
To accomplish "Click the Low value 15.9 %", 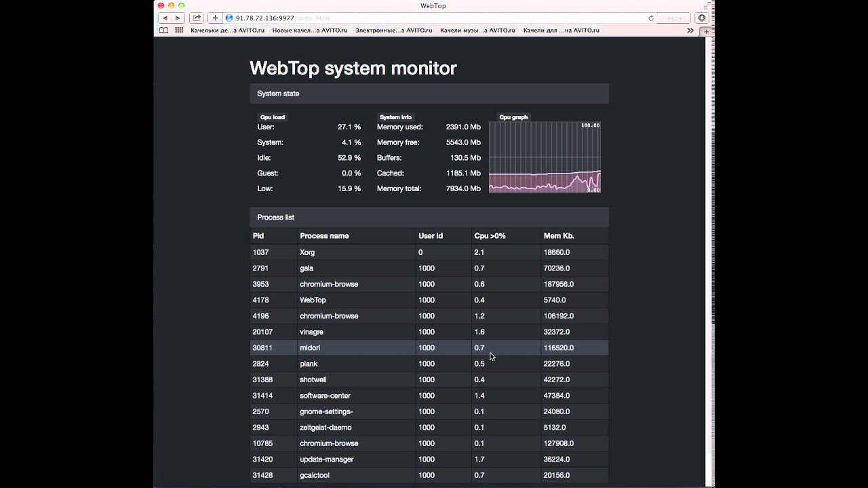I will point(349,188).
